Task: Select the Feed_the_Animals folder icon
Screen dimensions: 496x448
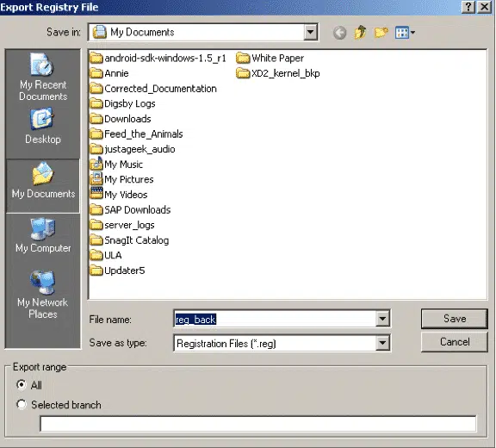Action: (x=96, y=134)
